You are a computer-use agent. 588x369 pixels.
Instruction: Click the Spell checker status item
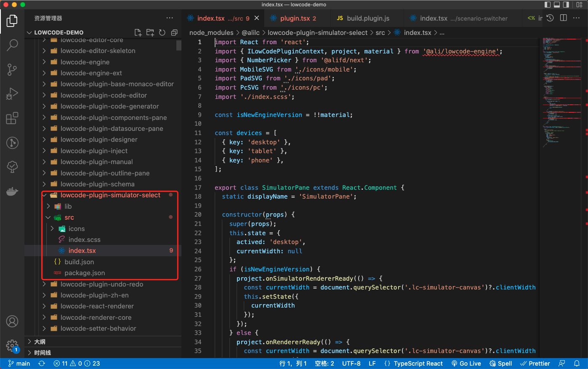(x=500, y=363)
